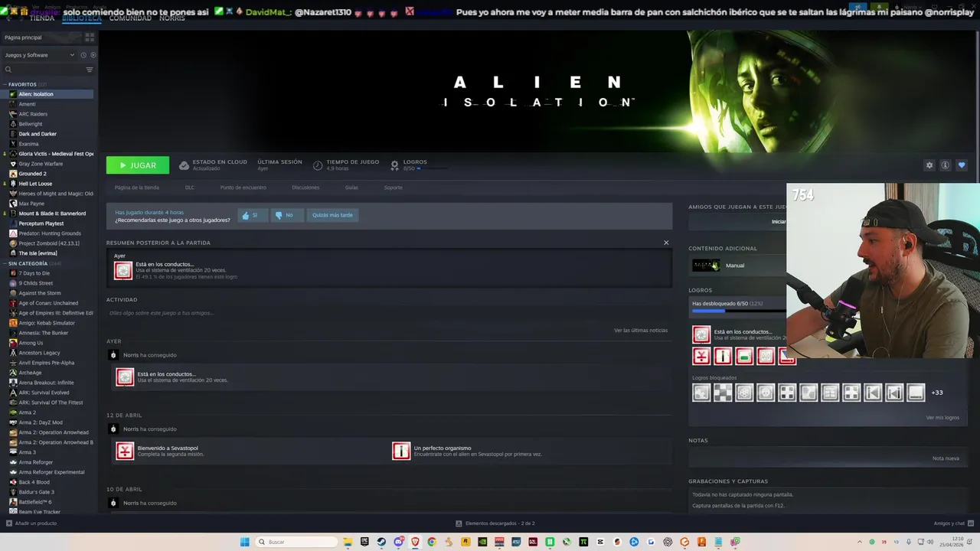This screenshot has width=980, height=551.
Task: Open Brave browser from taskbar
Action: click(415, 542)
